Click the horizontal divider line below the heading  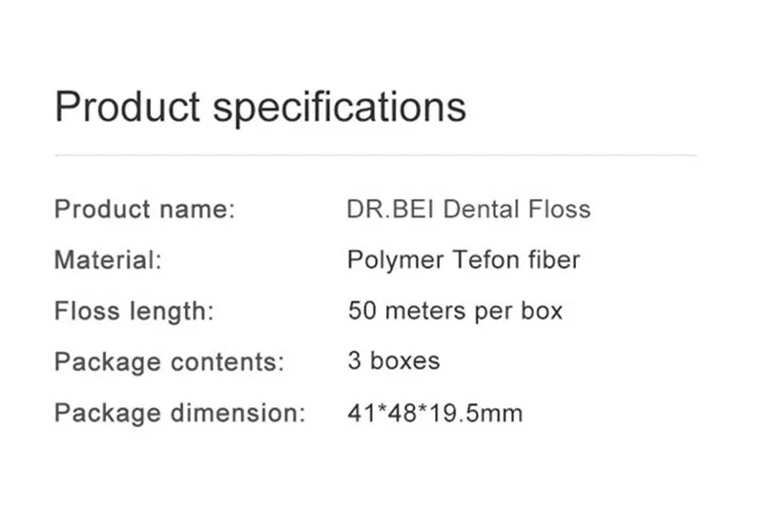click(x=376, y=154)
